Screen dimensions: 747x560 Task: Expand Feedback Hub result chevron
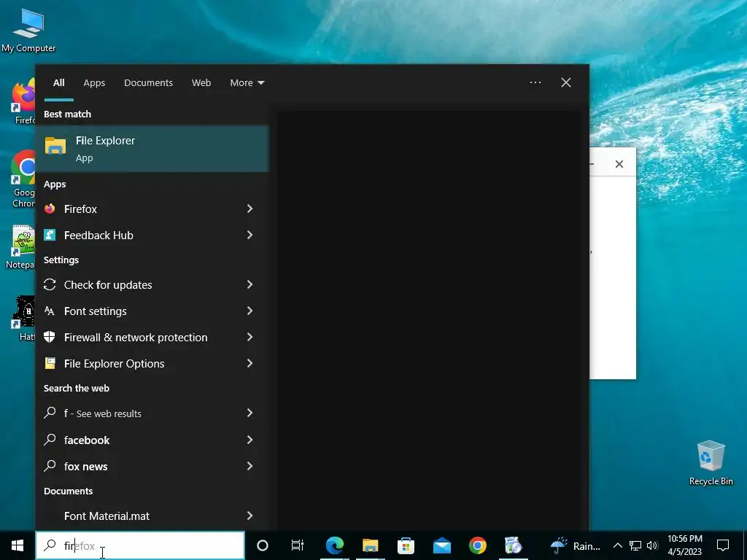(249, 235)
